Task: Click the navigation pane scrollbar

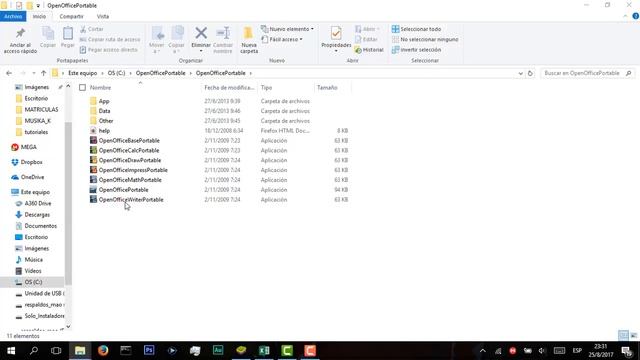Action: point(68,204)
